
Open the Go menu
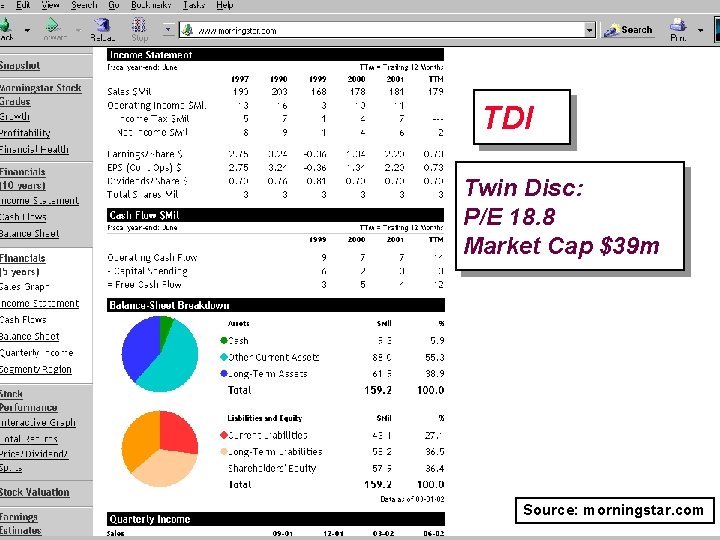tap(114, 5)
